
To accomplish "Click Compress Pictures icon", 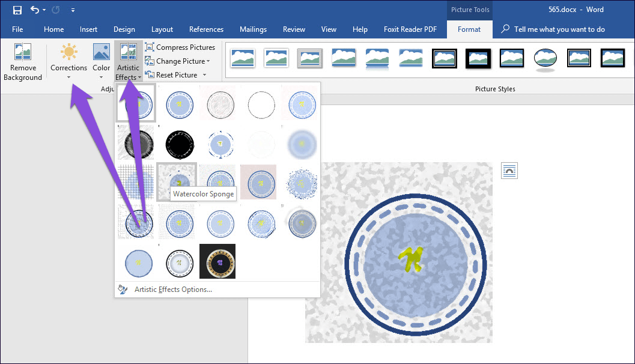I will [x=150, y=47].
